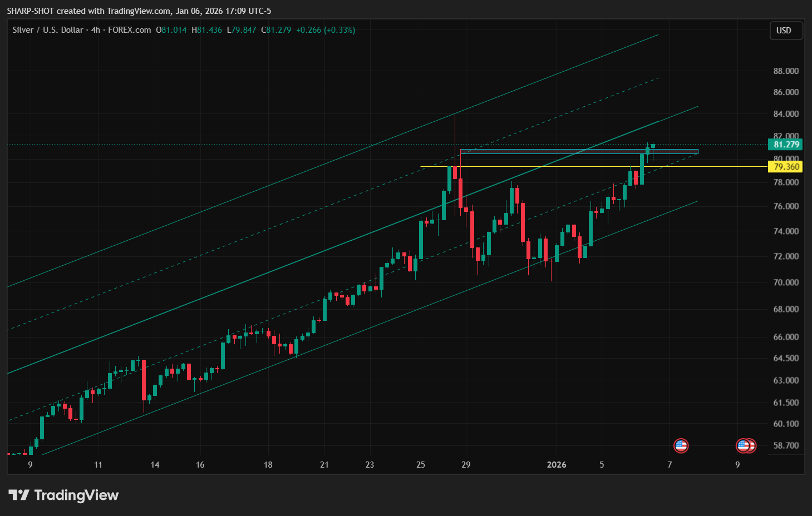The height and width of the screenshot is (516, 812).
Task: Click the open value O81.014
Action: pyautogui.click(x=171, y=30)
